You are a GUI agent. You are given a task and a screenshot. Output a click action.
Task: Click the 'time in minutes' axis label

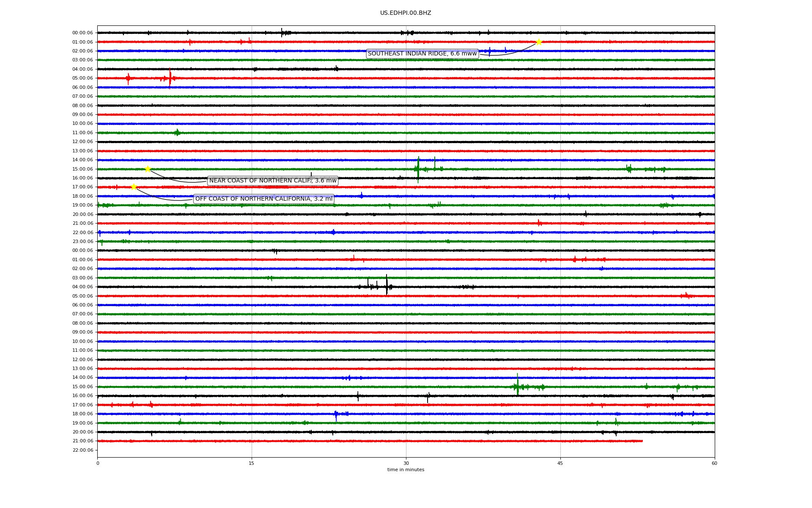[x=405, y=469]
